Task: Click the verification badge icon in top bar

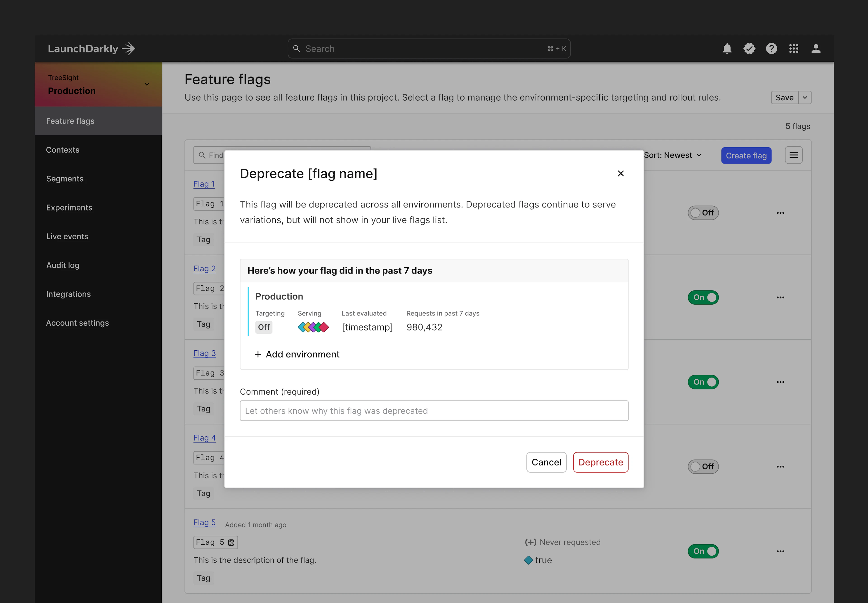Action: (x=749, y=48)
